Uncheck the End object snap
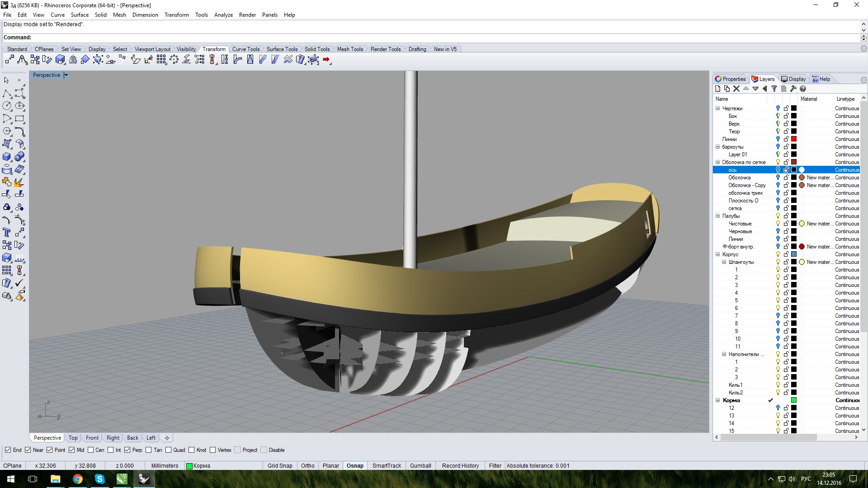 pos(8,450)
